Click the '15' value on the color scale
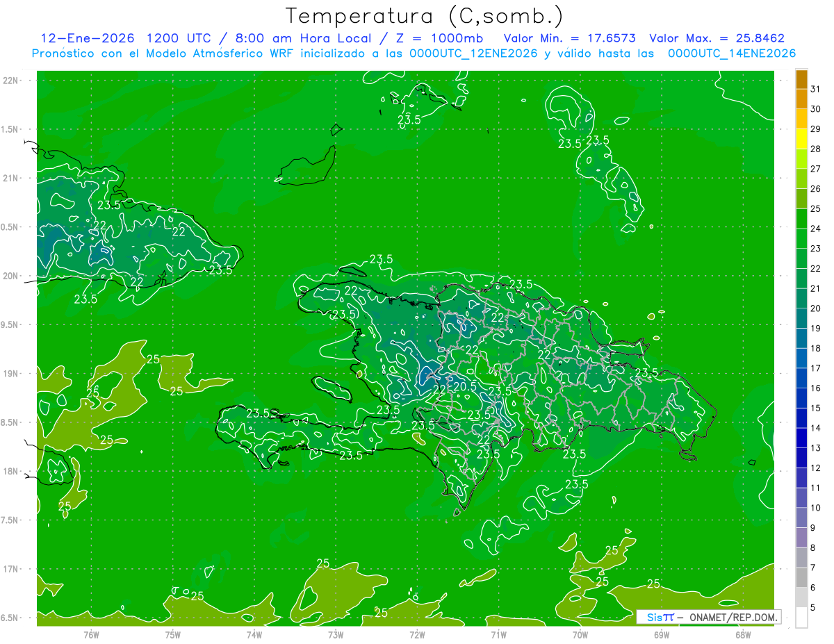This screenshot has height=644, width=834. (x=815, y=408)
